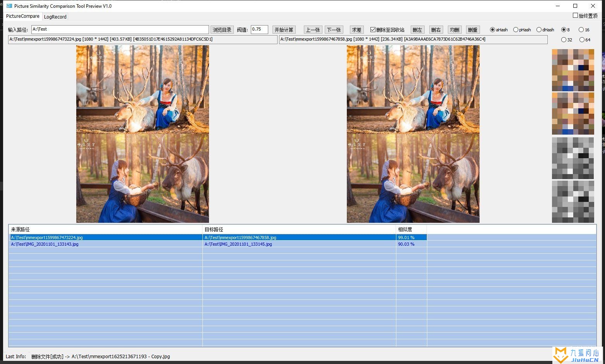The width and height of the screenshot is (605, 364).
Task: Click the second color hash thumbnail
Action: coord(573,113)
